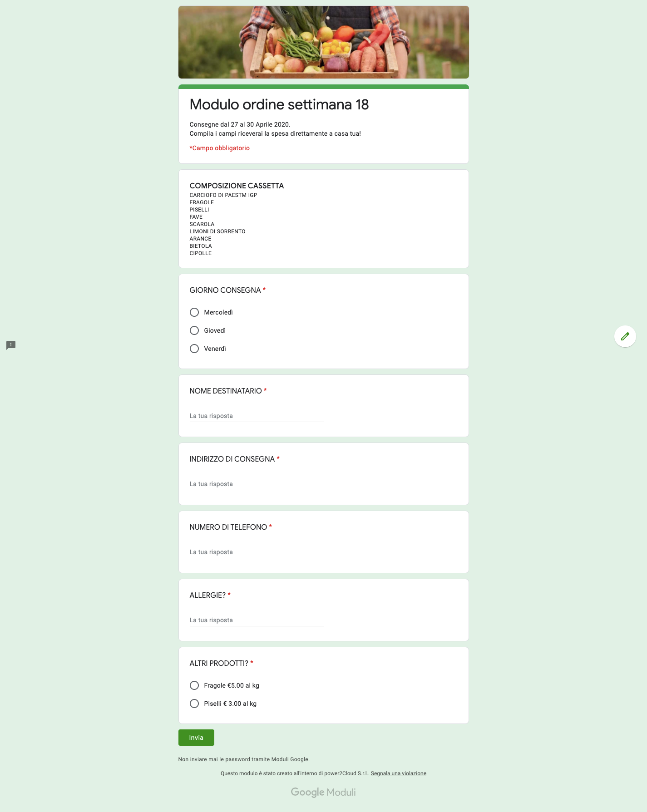Open the report feedback icon at left
The height and width of the screenshot is (812, 647).
pyautogui.click(x=11, y=345)
